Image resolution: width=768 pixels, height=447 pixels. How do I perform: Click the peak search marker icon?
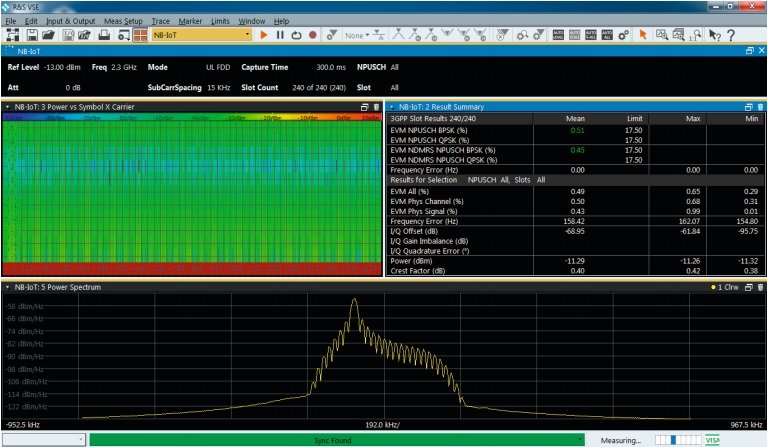pos(398,34)
